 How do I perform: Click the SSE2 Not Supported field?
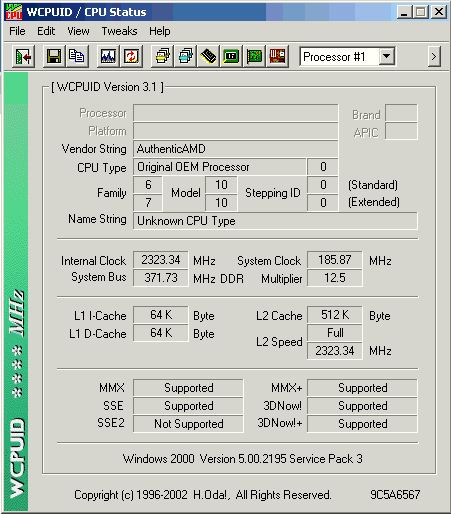pyautogui.click(x=188, y=424)
